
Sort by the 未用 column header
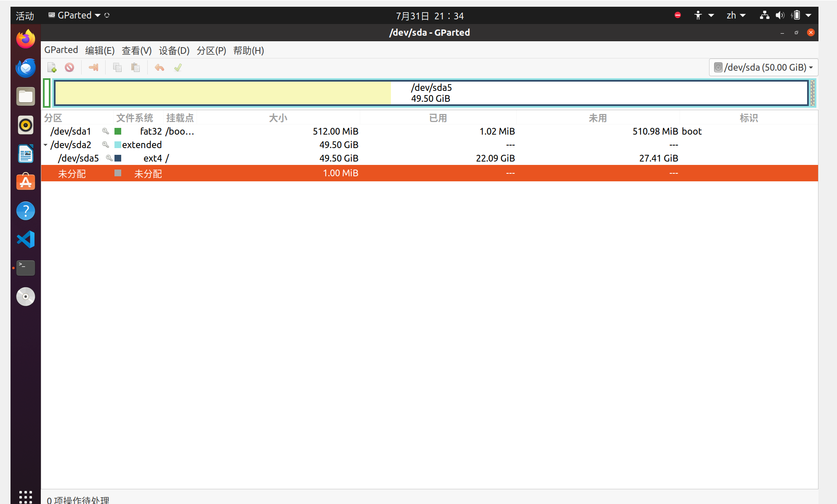(x=598, y=118)
